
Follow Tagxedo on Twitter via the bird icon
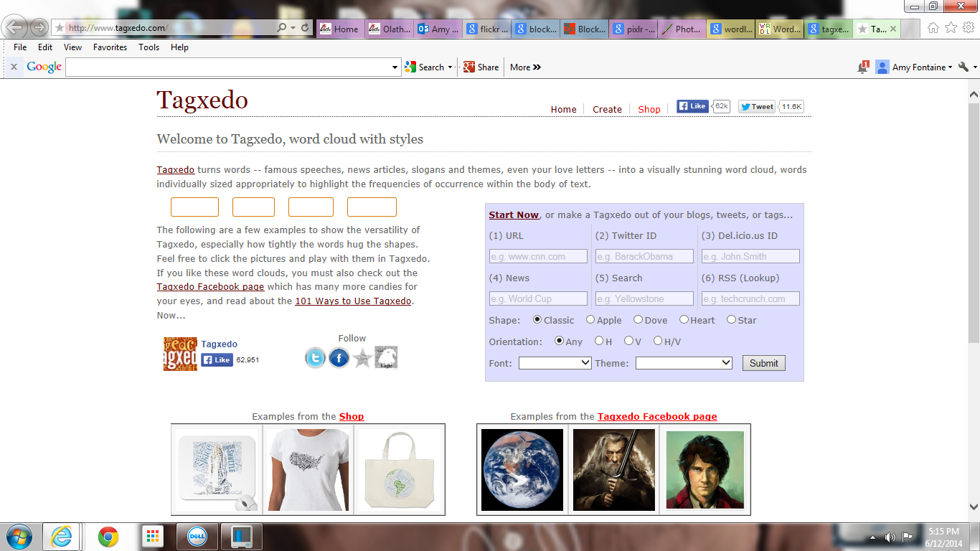tap(315, 357)
